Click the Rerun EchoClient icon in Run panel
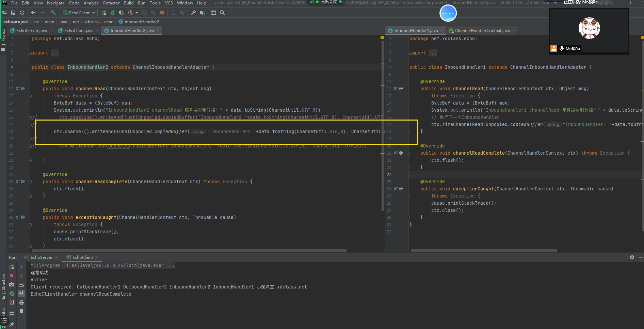Screen dimensions: 644x329 point(12,267)
